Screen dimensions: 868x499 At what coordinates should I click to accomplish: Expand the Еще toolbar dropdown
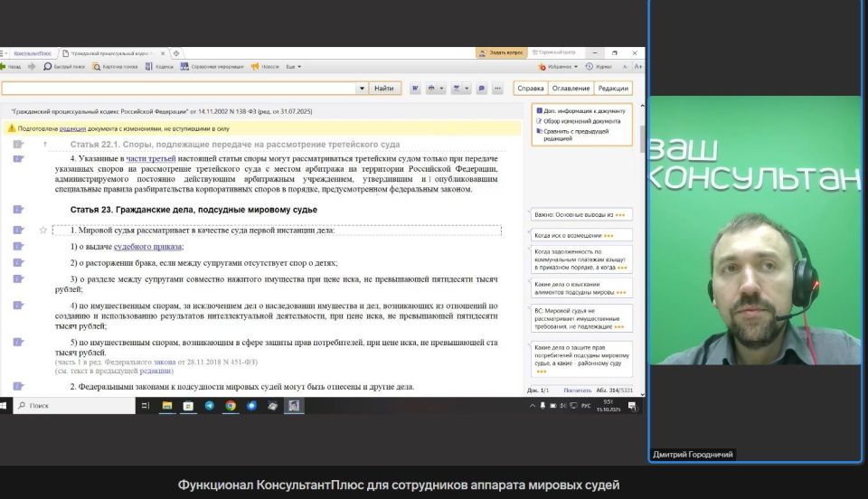tap(294, 67)
